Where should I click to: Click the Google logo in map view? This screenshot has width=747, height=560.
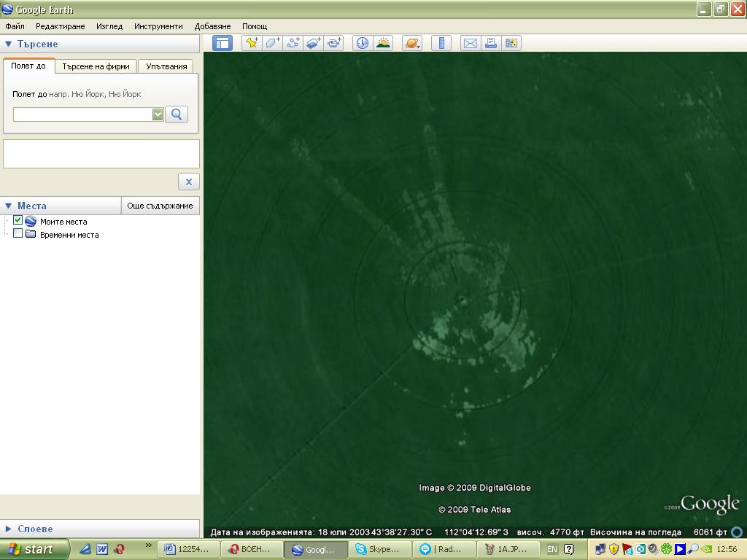coord(710,505)
